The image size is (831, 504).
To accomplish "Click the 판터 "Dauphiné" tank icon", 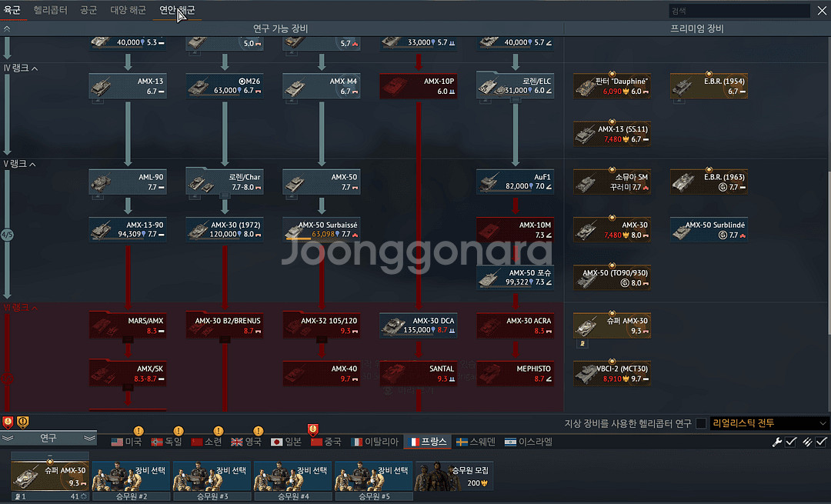I will click(586, 87).
